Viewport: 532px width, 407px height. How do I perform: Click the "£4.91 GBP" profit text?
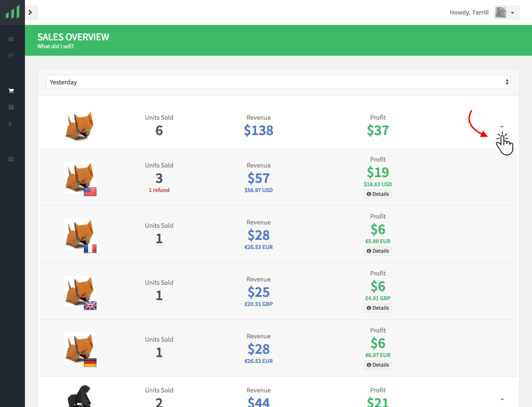(378, 298)
